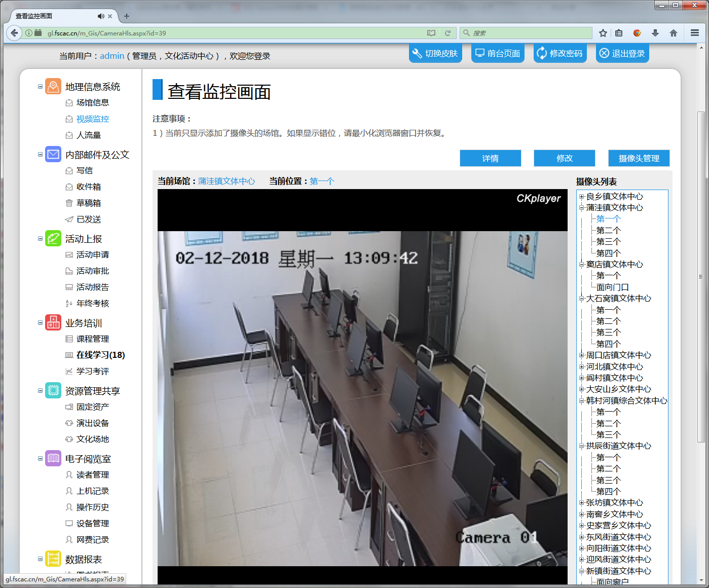Image resolution: width=709 pixels, height=588 pixels.
Task: Select the 查看监控画面 browser tab
Action: click(x=63, y=16)
